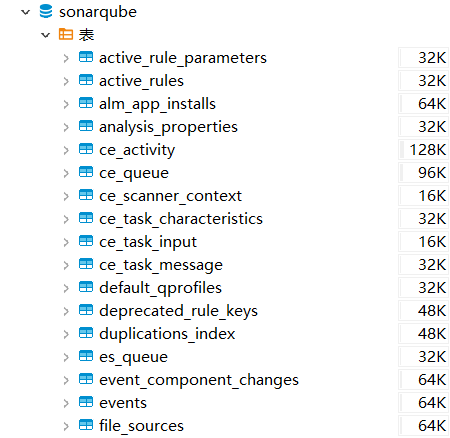The image size is (450, 438).
Task: Select the 表 folder label
Action: click(x=86, y=35)
